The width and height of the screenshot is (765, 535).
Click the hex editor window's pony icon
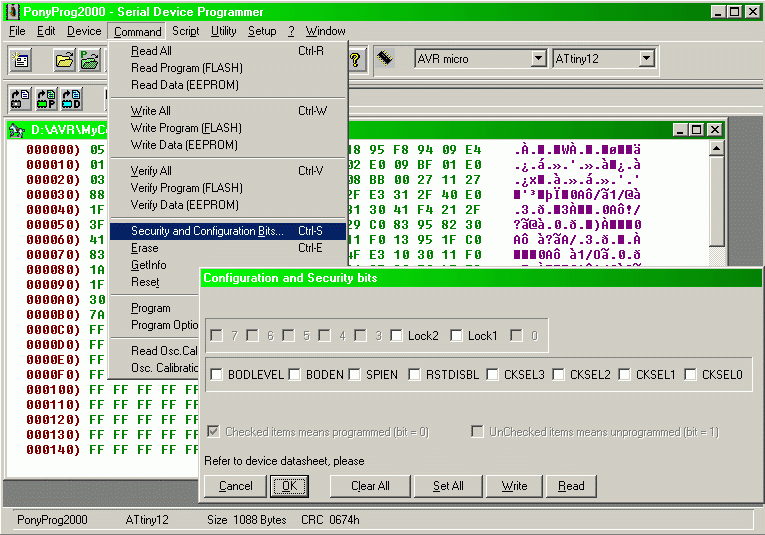coord(17,130)
